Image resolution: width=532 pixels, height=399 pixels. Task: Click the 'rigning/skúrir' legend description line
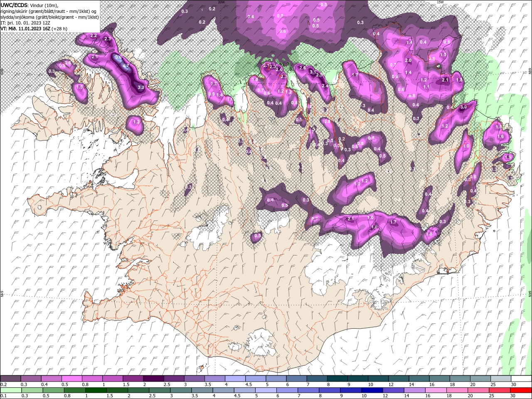tap(49, 11)
